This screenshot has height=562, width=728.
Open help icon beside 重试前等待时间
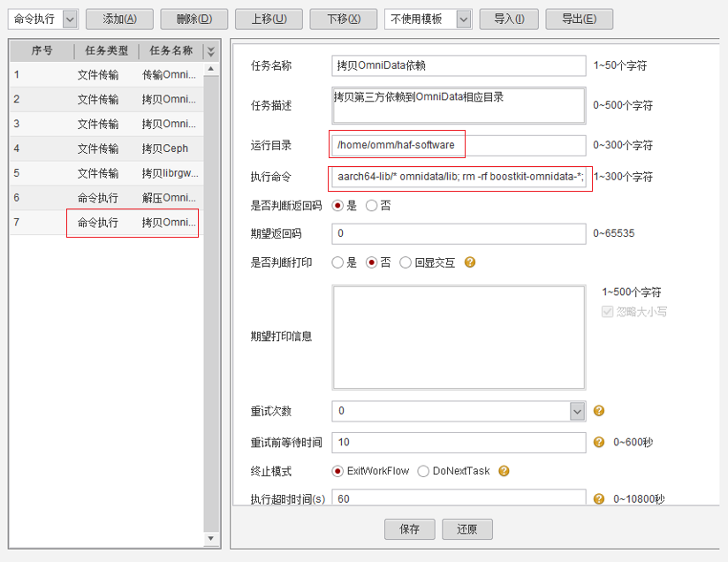click(599, 442)
